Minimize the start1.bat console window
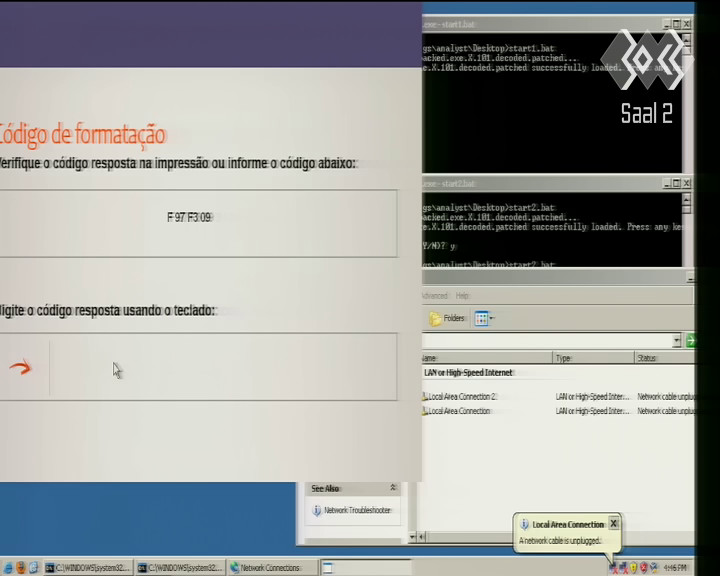 click(x=667, y=24)
